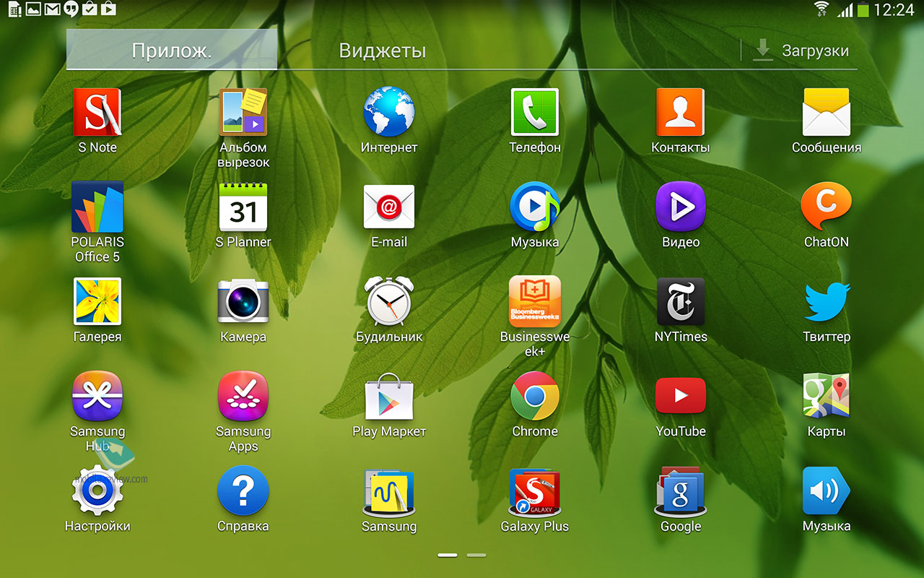Viewport: 924px width, 578px height.
Task: Tap the Wi-Fi status icon
Action: point(821,9)
